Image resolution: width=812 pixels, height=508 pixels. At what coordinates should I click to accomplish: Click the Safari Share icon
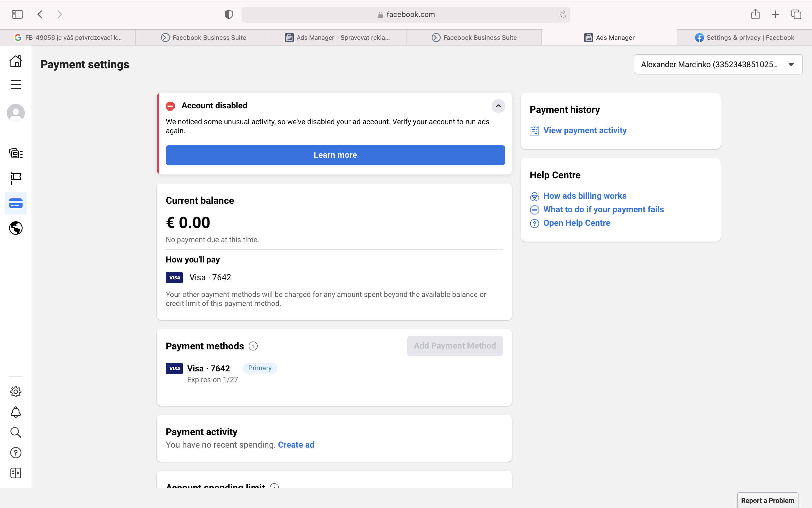(x=755, y=14)
